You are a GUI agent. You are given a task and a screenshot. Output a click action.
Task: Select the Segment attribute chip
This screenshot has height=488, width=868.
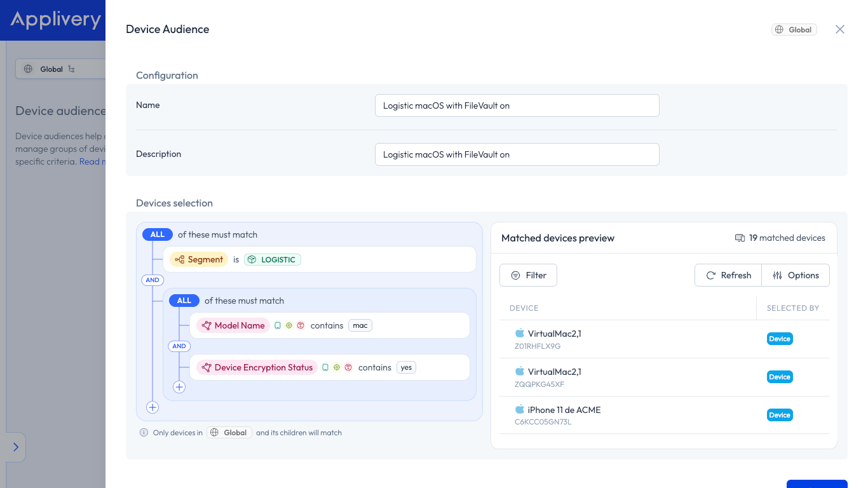[x=199, y=259]
